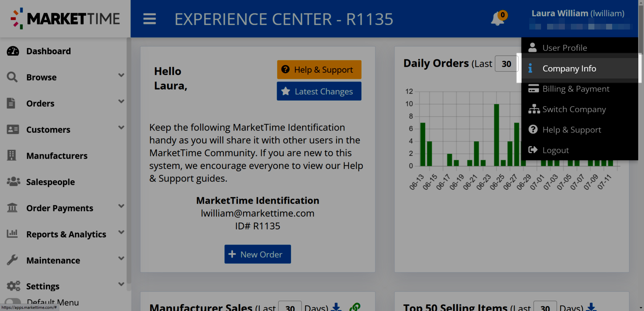The image size is (644, 311).
Task: Click the green bar for 06-25 in Daily Orders
Action: tap(496, 134)
